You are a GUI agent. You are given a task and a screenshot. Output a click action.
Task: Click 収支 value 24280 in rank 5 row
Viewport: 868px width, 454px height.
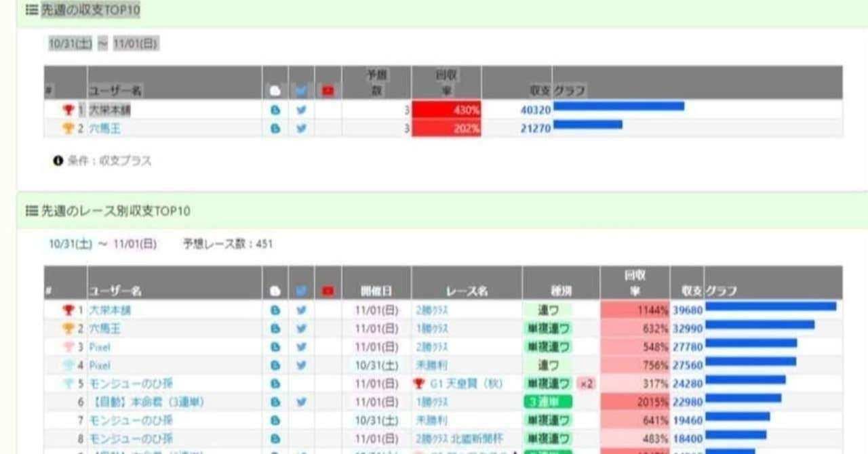coord(688,384)
